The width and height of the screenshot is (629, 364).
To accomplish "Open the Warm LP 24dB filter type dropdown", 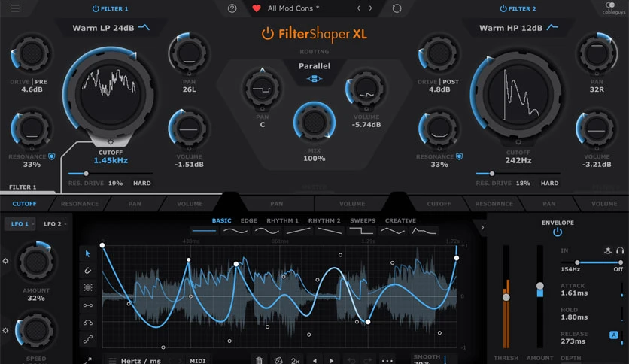I will click(111, 28).
